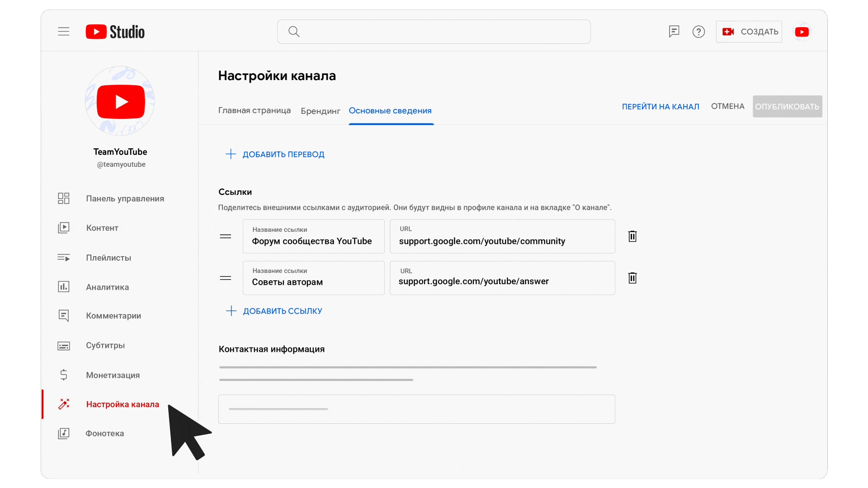Screen dimensions: 868x488
Task: Go to Фонотека in the sidebar
Action: tap(104, 433)
